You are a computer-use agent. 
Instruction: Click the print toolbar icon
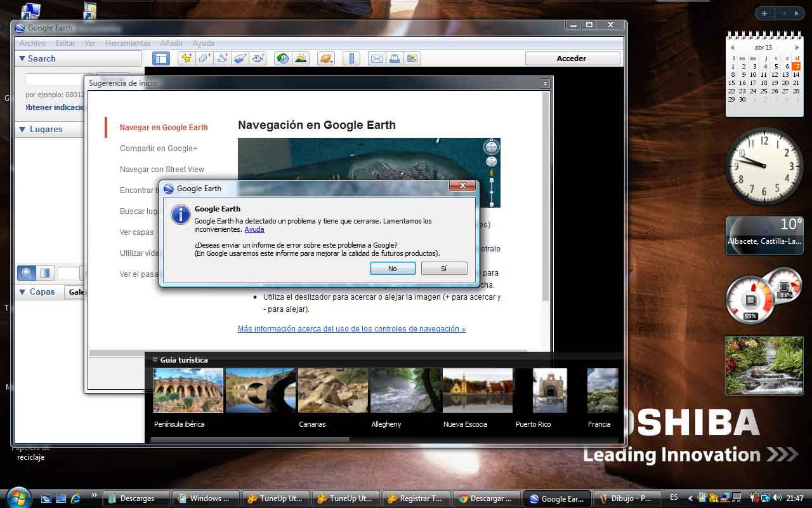click(394, 58)
